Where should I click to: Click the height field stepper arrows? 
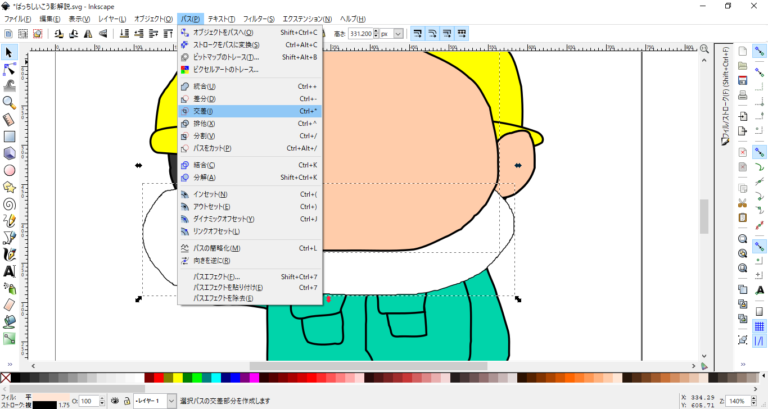click(x=376, y=34)
